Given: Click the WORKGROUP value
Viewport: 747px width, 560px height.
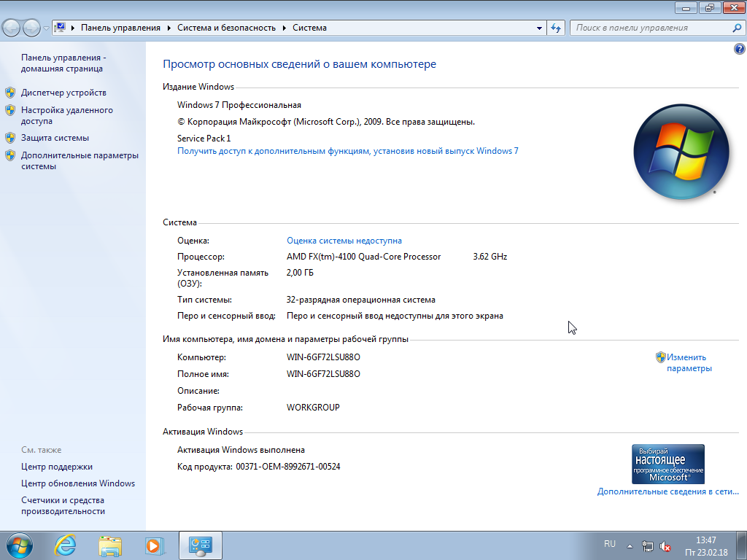Looking at the screenshot, I should tap(313, 408).
